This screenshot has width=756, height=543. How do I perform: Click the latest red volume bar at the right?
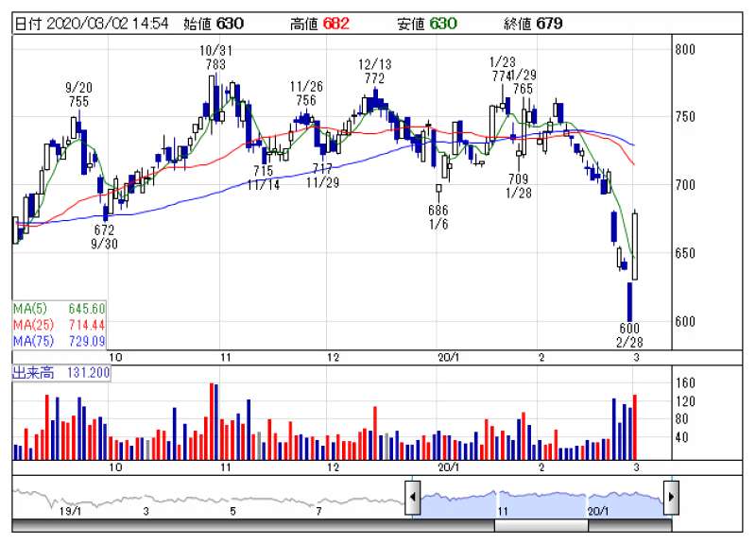635,428
